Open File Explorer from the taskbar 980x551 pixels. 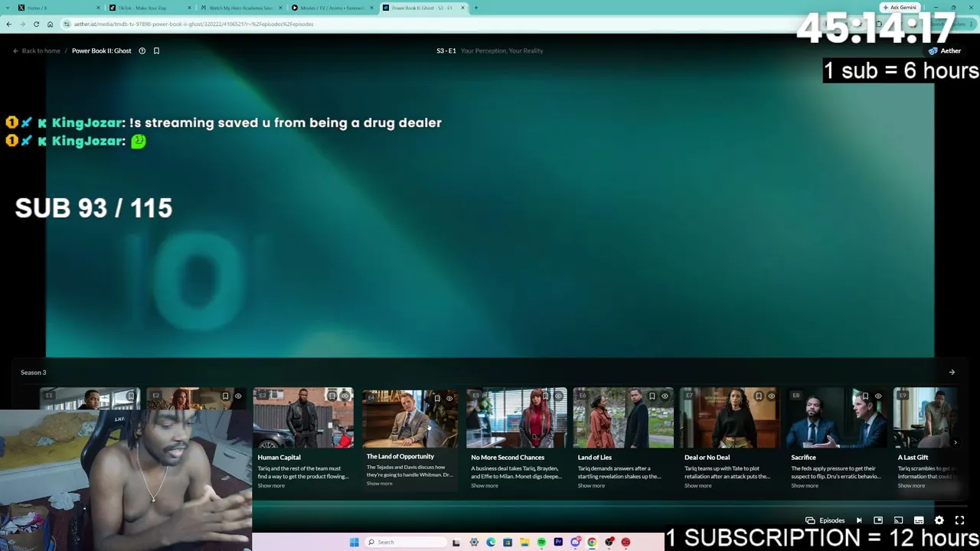[x=524, y=543]
